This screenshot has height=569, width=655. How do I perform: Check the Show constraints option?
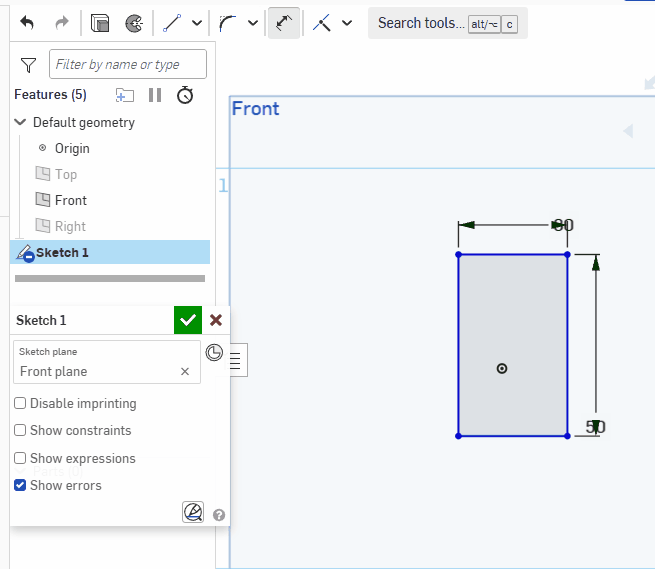(21, 431)
